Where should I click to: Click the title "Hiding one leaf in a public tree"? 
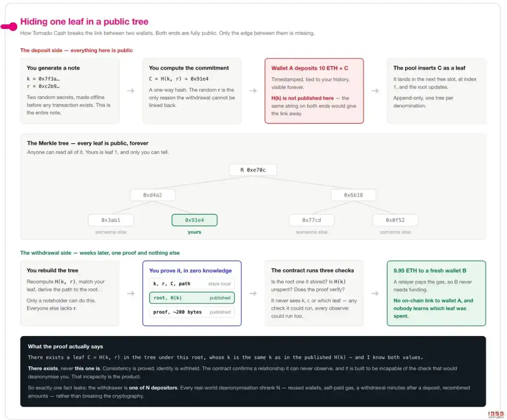point(84,22)
